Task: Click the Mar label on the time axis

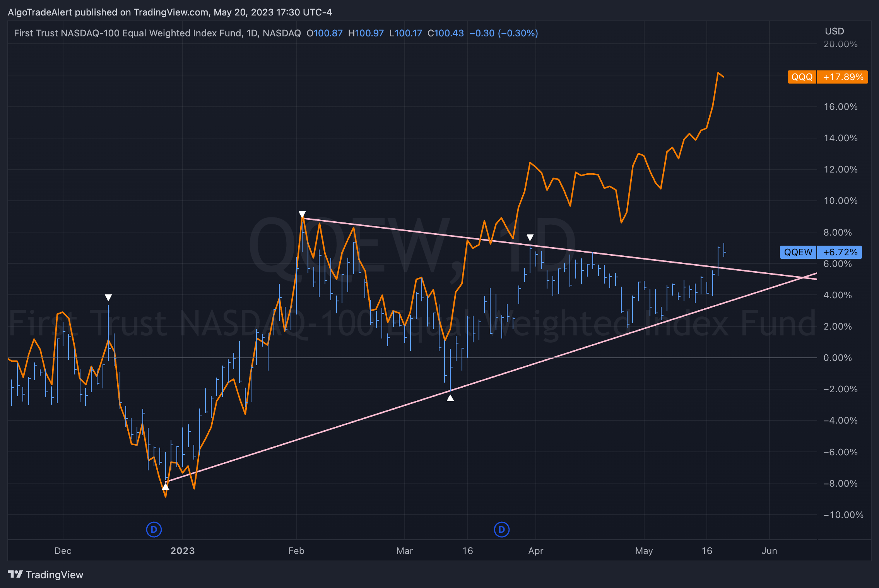Action: point(405,551)
